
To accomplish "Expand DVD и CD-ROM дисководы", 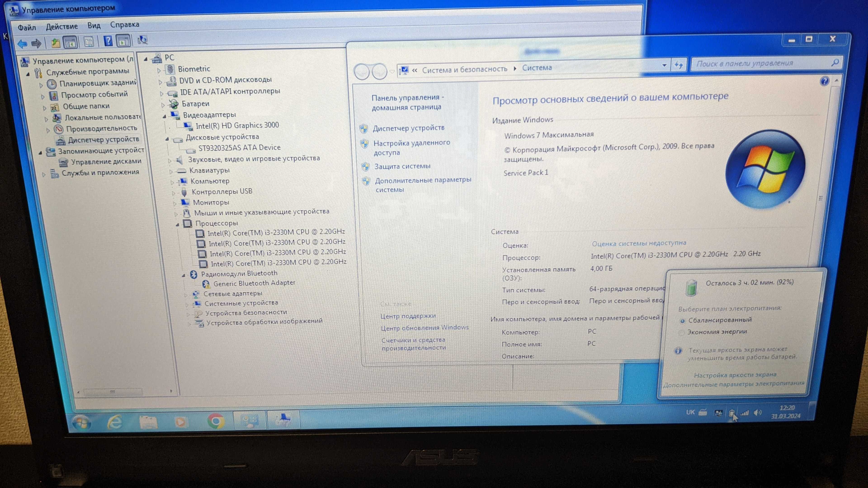I will (160, 82).
